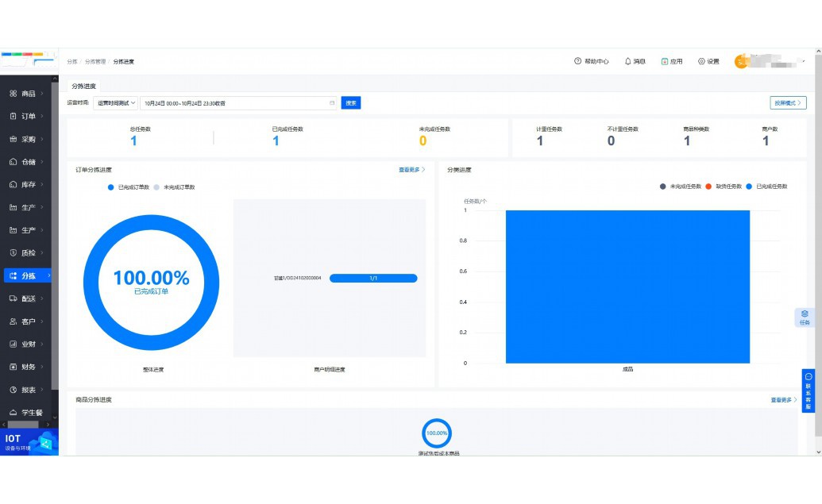Open the 应用 download icon
The image size is (822, 504).
665,61
